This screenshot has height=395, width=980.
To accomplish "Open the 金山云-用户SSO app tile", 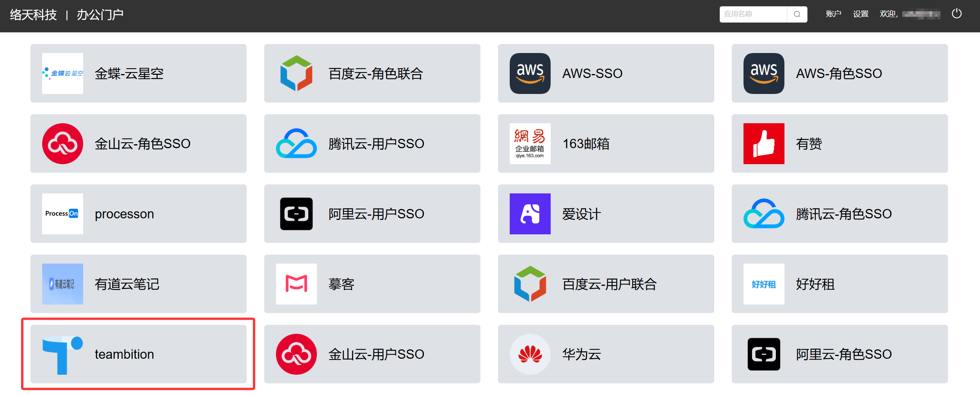I will click(x=372, y=354).
